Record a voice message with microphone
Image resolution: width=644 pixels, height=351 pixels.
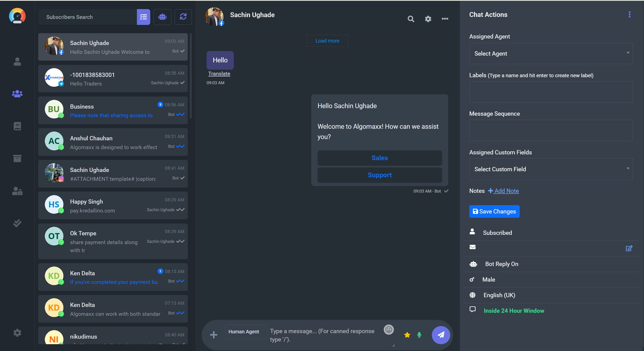(x=419, y=335)
